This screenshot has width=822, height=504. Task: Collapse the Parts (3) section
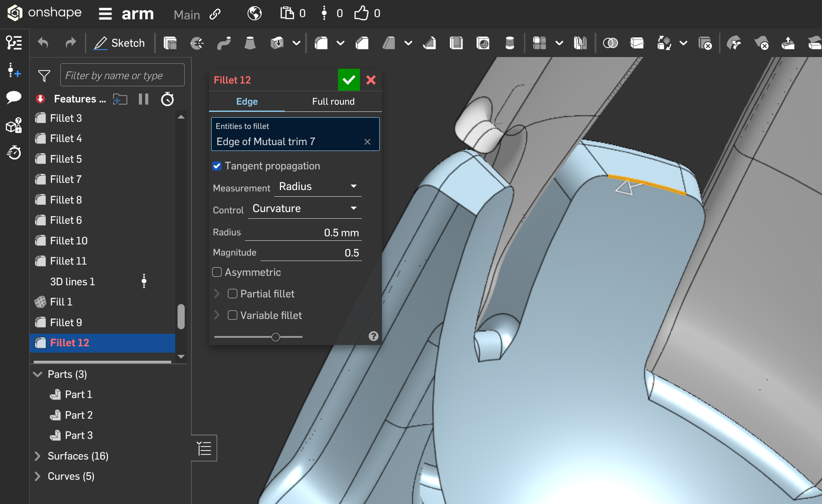tap(38, 374)
